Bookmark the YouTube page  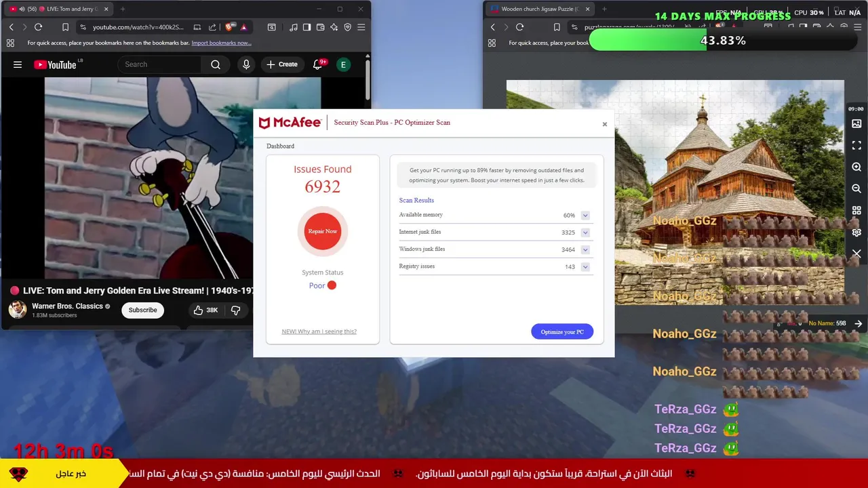(x=65, y=27)
